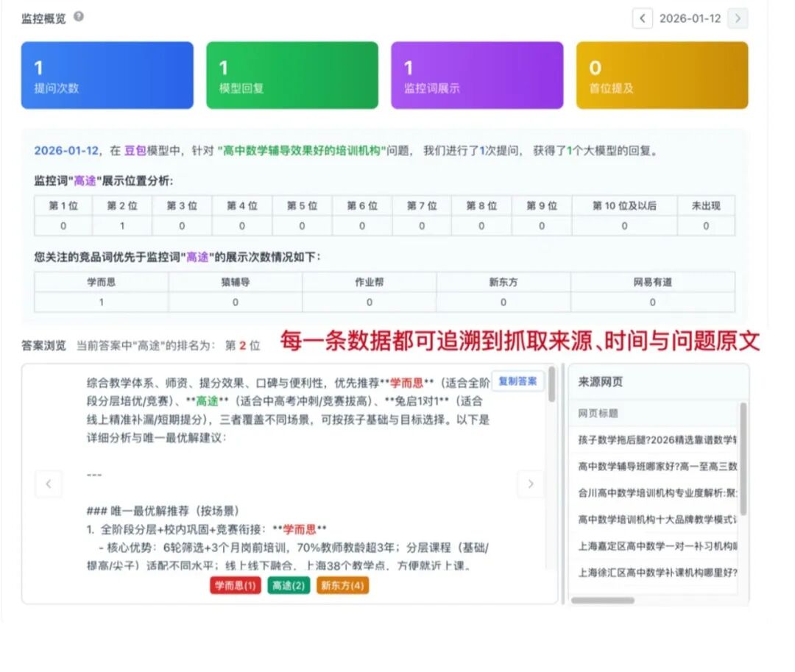Open the blue 提问次数 stat card

click(x=107, y=75)
